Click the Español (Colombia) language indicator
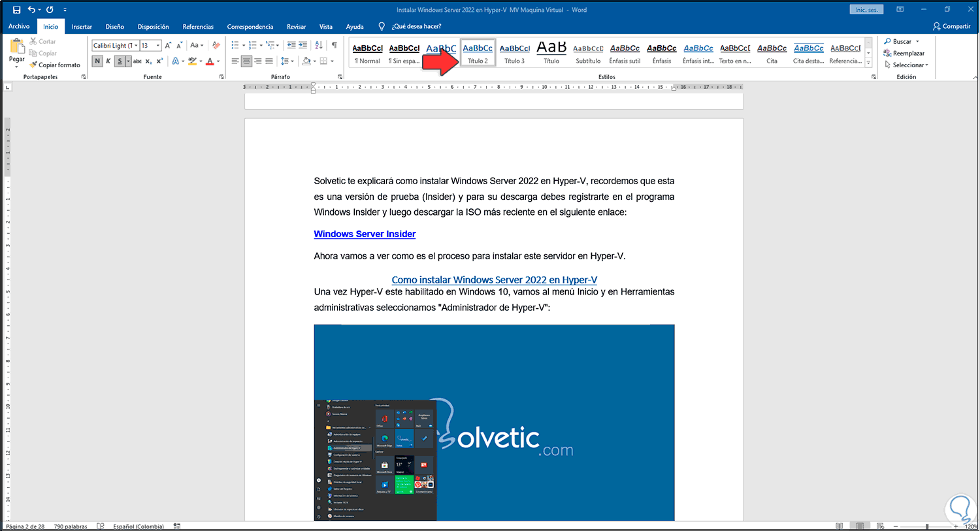This screenshot has height=531, width=980. pyautogui.click(x=139, y=526)
